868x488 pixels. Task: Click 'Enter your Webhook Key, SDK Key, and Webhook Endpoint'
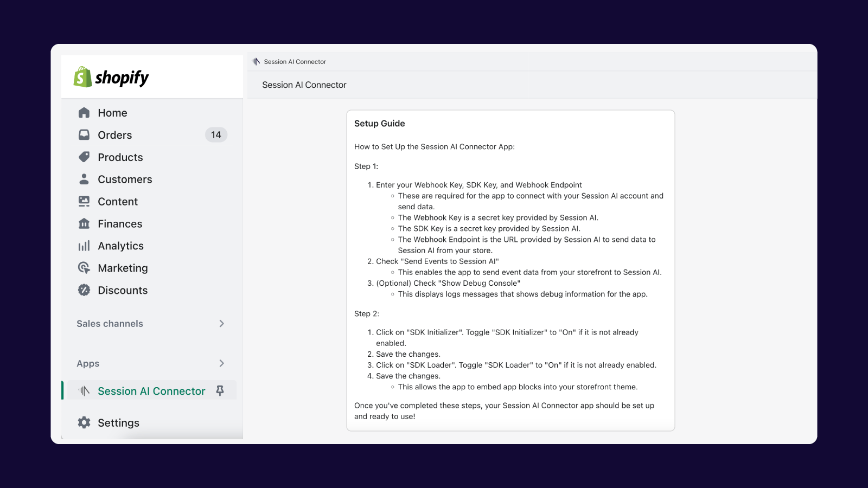(x=479, y=185)
